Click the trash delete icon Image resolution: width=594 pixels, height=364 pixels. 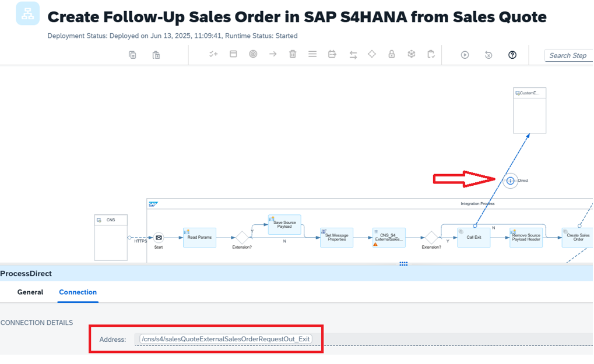[x=293, y=54]
